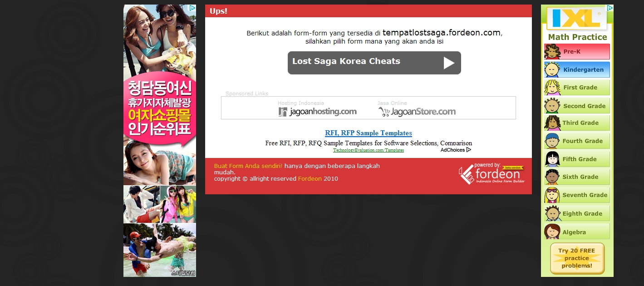Click Try 20 FREE practice problems button
Image resolution: width=644 pixels, height=286 pixels.
577,258
